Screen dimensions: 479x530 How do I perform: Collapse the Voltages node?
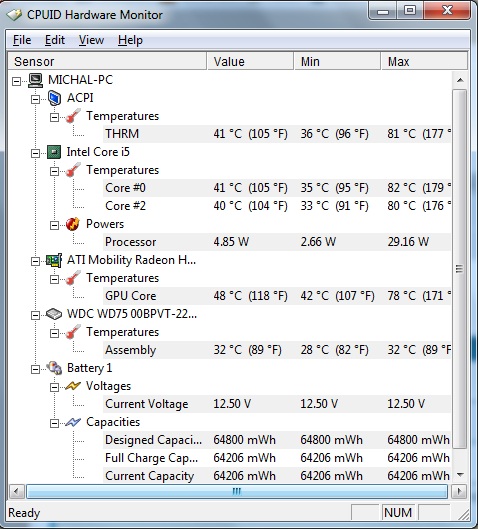pos(54,387)
